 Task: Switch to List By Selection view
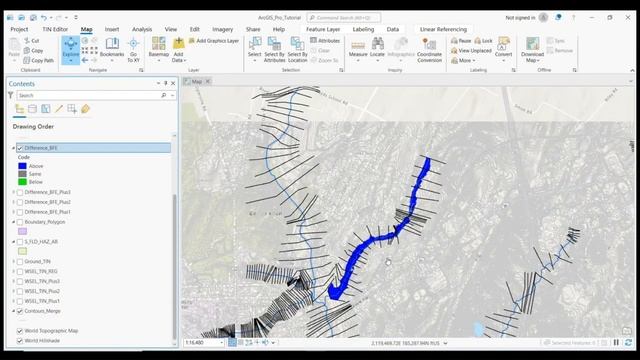(x=46, y=109)
